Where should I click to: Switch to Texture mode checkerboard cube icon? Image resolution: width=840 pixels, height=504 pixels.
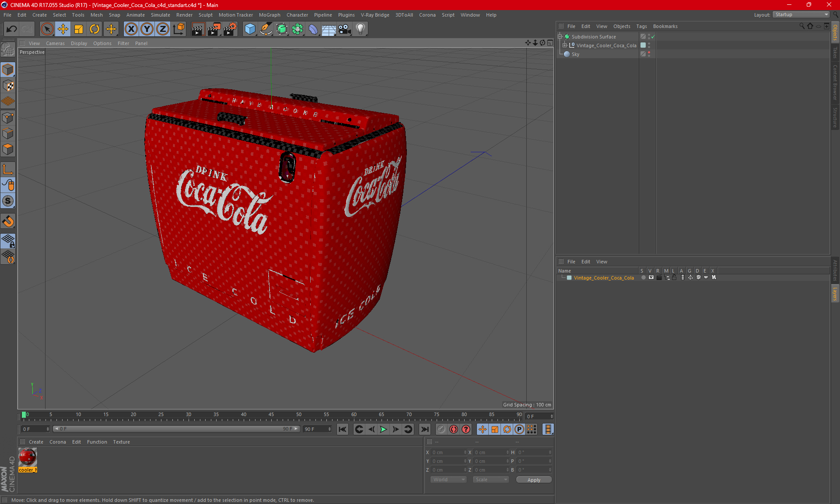tap(8, 86)
